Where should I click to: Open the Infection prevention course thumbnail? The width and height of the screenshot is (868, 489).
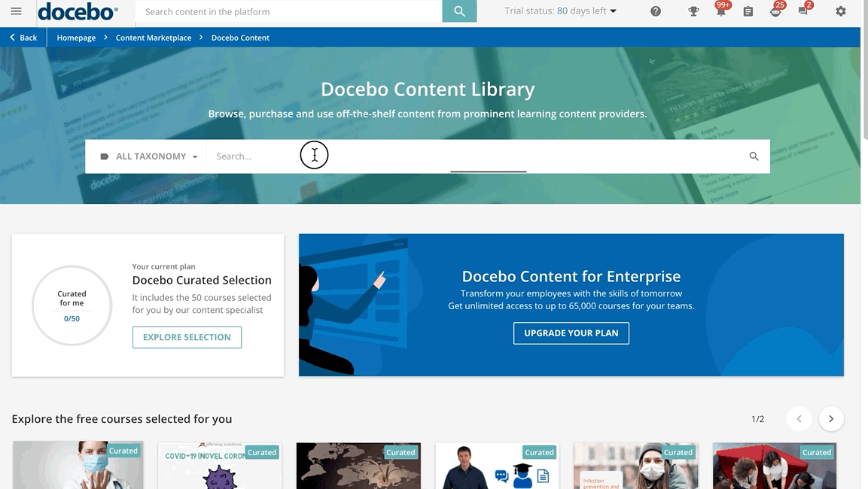pyautogui.click(x=635, y=466)
